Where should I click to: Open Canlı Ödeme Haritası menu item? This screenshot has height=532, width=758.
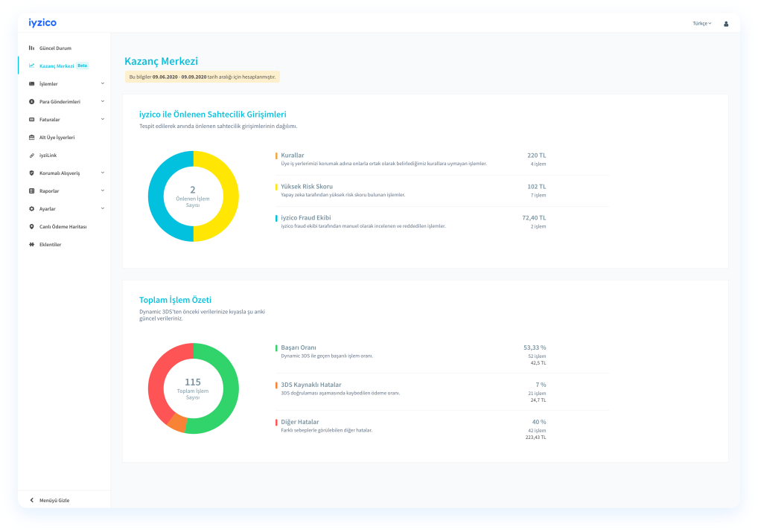pos(64,227)
